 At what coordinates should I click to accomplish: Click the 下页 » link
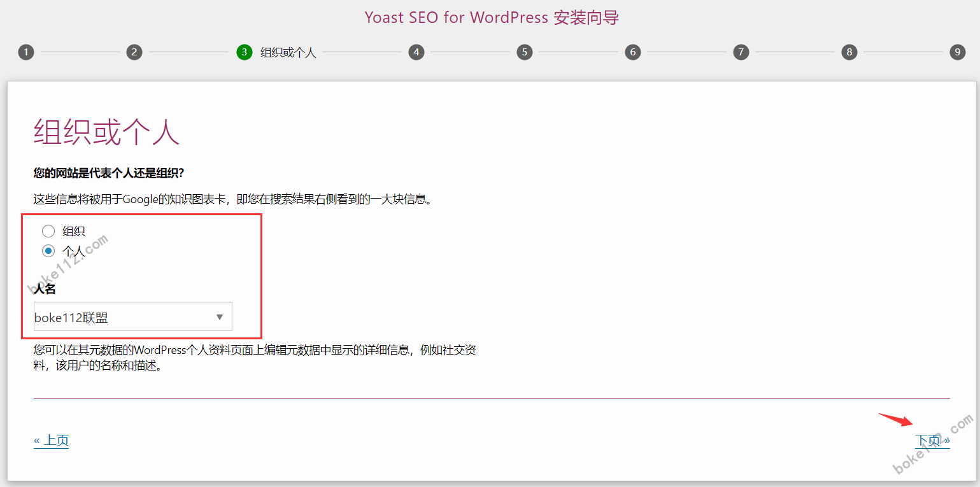tap(932, 439)
